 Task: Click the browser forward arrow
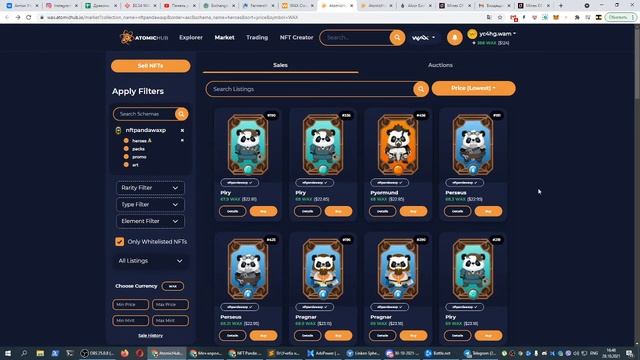point(18,18)
